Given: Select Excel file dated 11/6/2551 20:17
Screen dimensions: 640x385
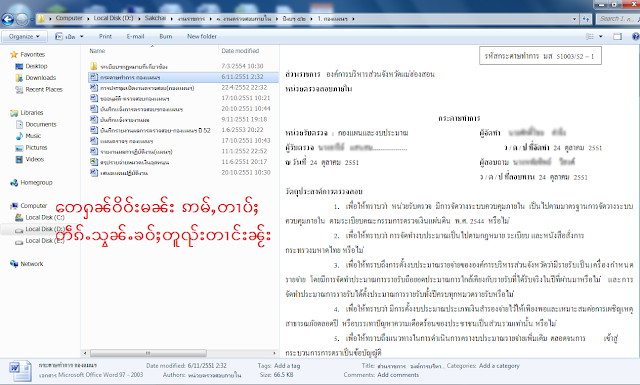Looking at the screenshot, I should pos(183,162).
